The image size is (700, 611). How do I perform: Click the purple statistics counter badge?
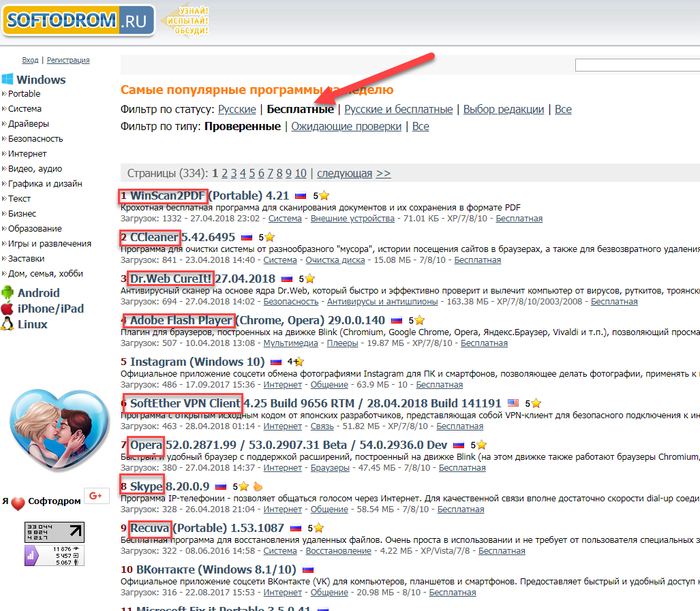(54, 556)
